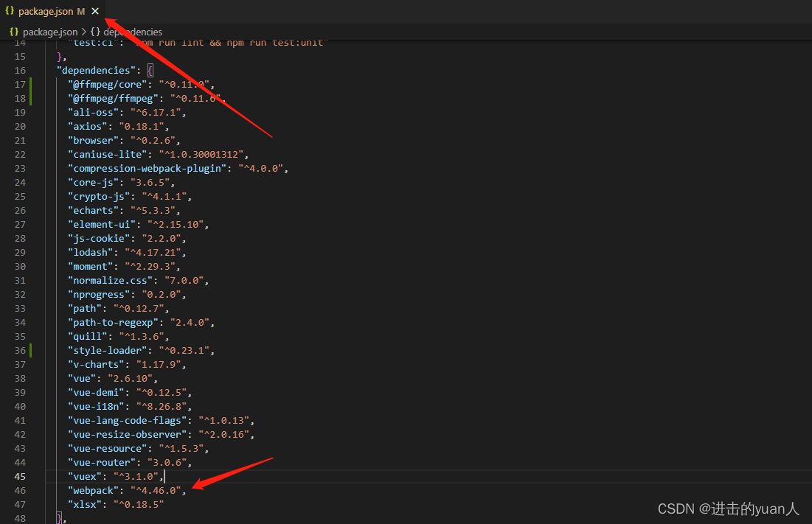The height and width of the screenshot is (524, 812).
Task: Click the "moment" version "^2.29.3"
Action: (150, 266)
